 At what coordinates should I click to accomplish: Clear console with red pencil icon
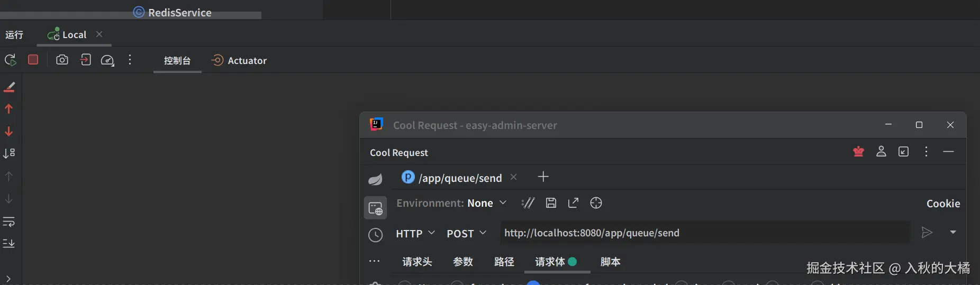pos(9,87)
